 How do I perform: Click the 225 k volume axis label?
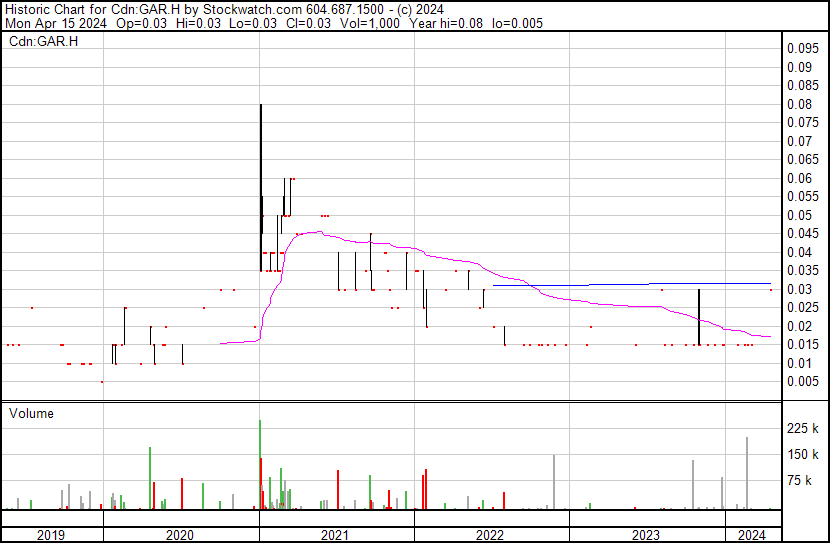803,428
